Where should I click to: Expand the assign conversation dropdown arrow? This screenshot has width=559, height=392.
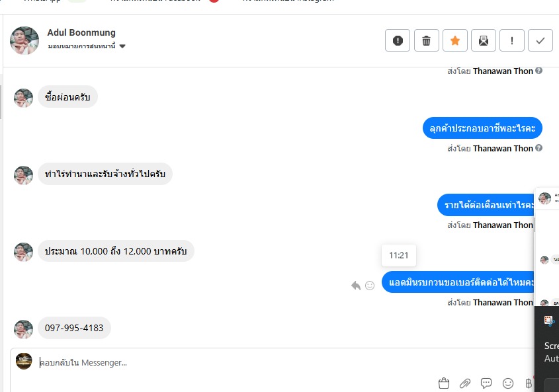click(122, 46)
